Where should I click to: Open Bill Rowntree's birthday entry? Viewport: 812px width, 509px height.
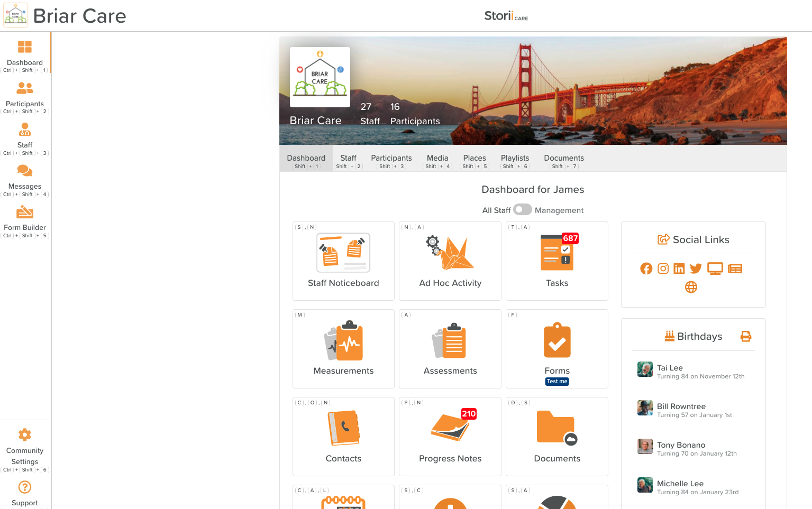[693, 410]
